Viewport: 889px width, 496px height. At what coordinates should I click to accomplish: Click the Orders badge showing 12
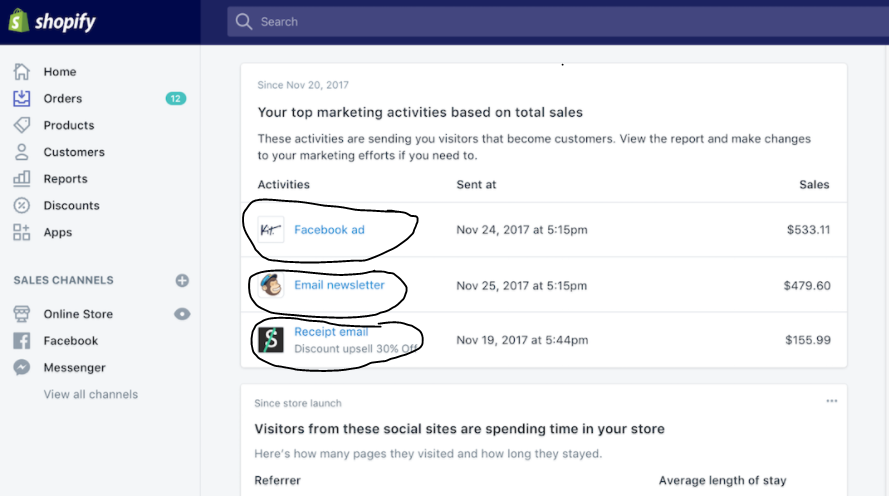176,99
